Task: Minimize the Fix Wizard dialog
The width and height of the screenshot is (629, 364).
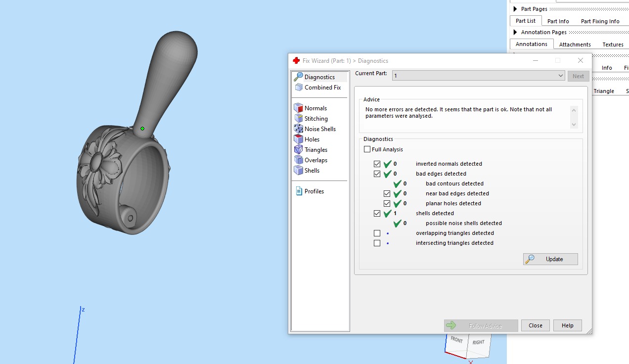Action: pos(536,60)
